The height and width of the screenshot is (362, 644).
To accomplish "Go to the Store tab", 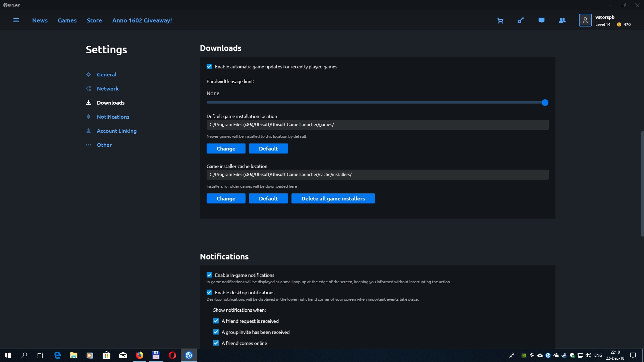I will [x=94, y=20].
